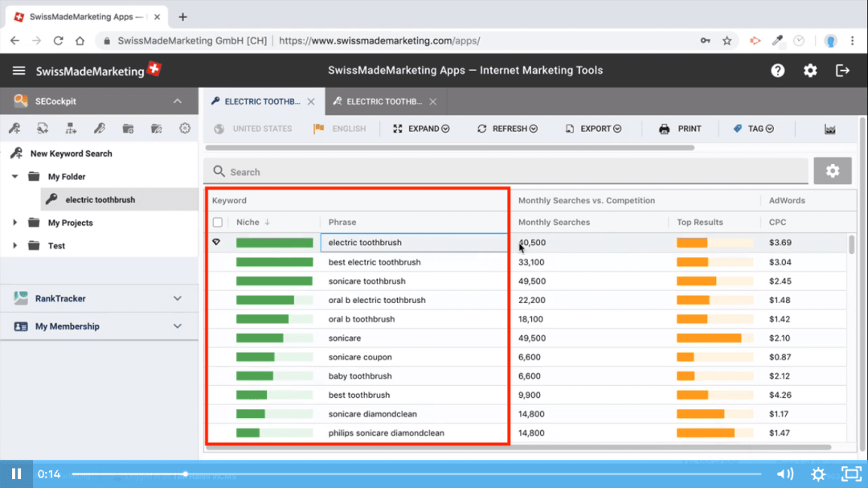Image resolution: width=868 pixels, height=488 pixels.
Task: Go to browser home page icon
Action: coord(80,40)
